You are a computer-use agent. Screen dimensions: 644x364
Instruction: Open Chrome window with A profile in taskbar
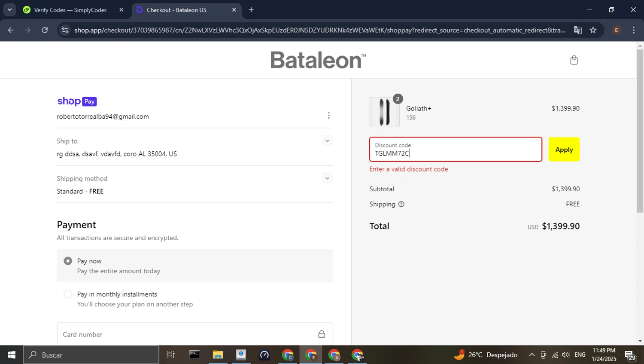[334, 355]
